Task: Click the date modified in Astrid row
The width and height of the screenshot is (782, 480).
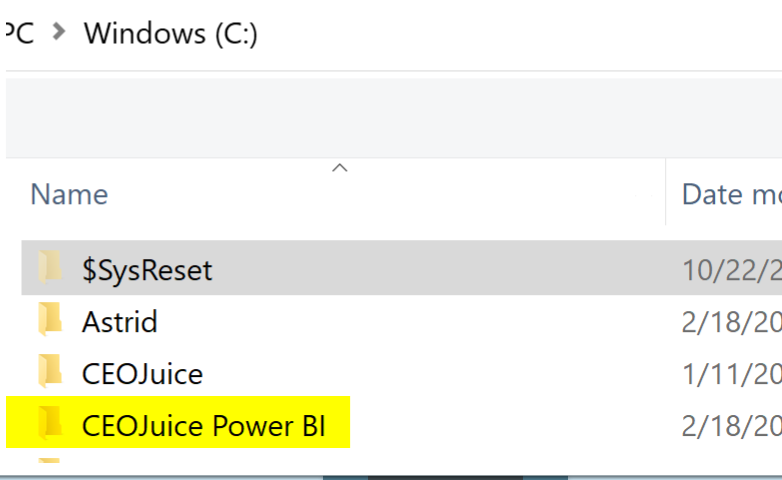Action: tap(732, 322)
